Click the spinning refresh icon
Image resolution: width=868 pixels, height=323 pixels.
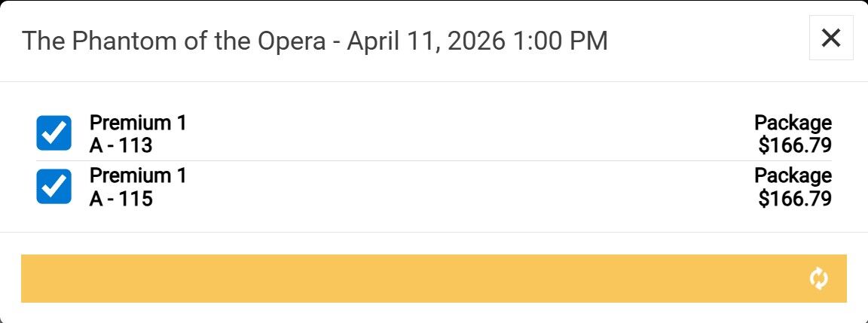pos(818,279)
